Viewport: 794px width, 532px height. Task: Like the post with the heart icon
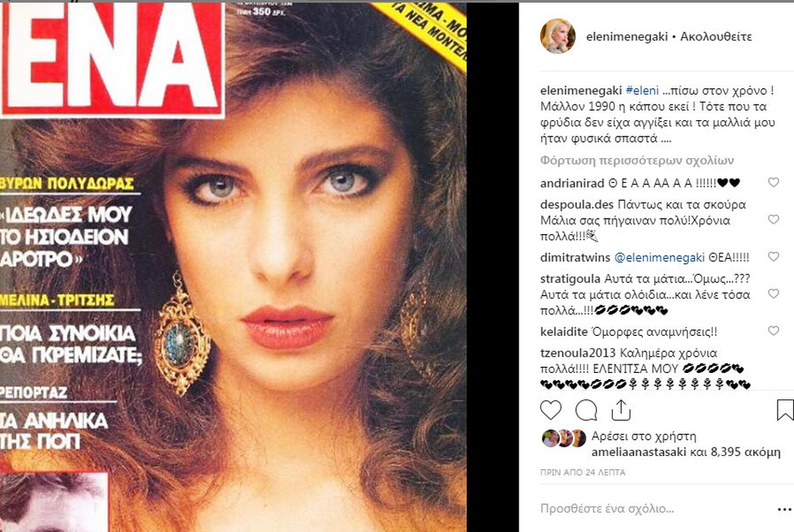pyautogui.click(x=551, y=410)
